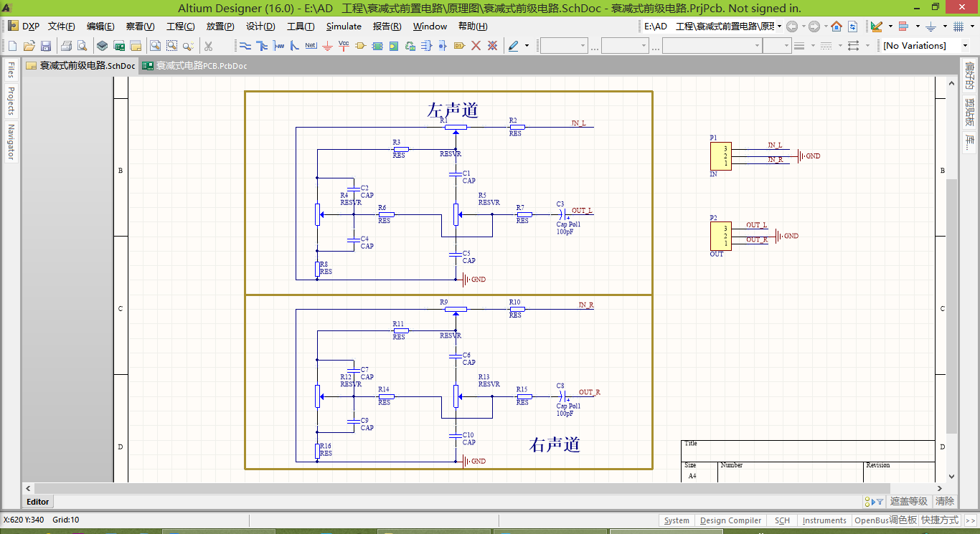
Task: Click the Design Compiler panel button
Action: tap(730, 520)
